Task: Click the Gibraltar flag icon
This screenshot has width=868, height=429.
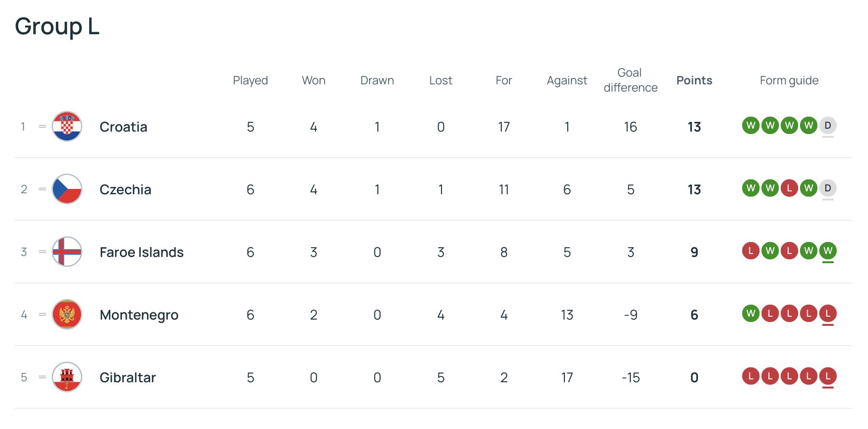Action: (67, 377)
